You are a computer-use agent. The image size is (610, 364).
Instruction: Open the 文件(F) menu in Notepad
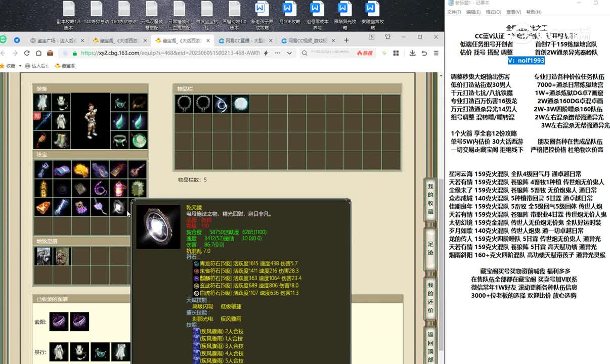454,12
